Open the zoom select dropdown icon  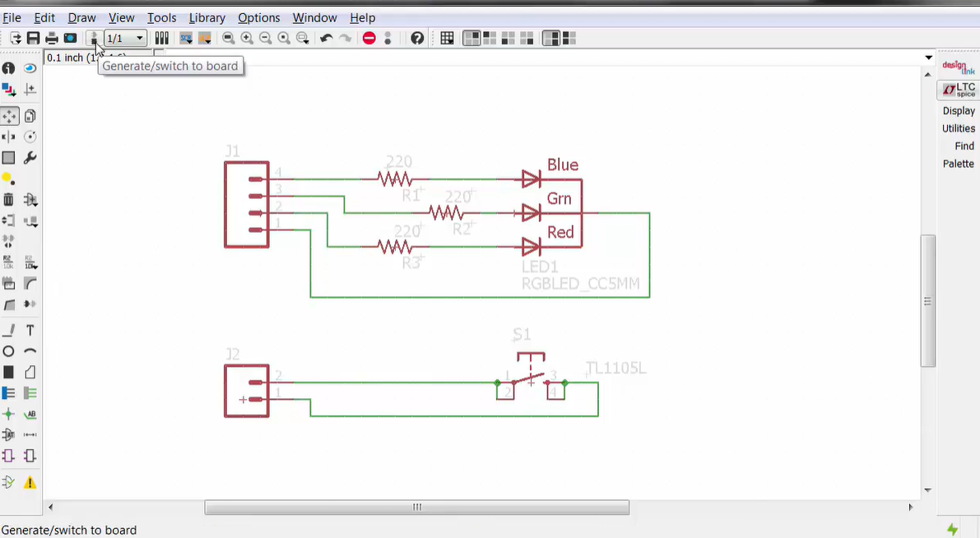tap(303, 39)
